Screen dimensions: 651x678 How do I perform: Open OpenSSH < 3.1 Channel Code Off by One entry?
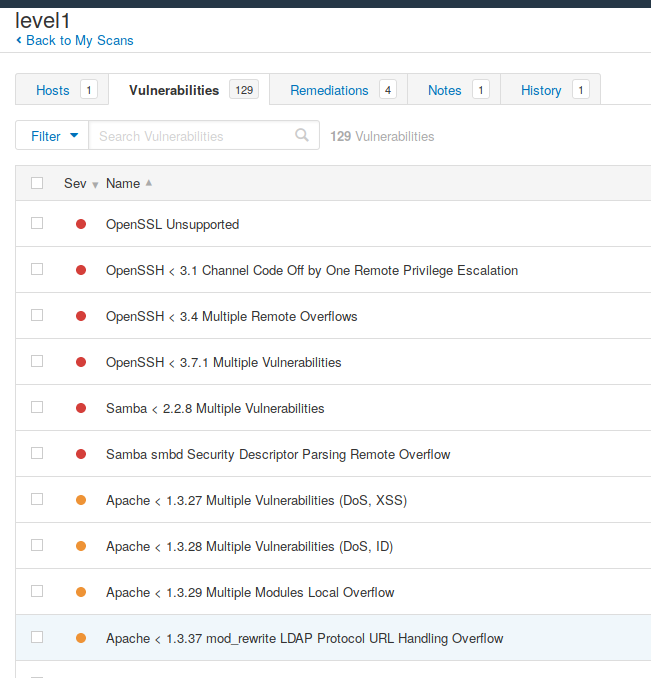pyautogui.click(x=312, y=270)
